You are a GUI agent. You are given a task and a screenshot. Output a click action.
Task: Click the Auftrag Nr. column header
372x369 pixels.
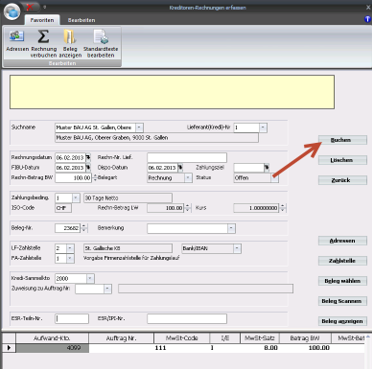[x=121, y=338]
